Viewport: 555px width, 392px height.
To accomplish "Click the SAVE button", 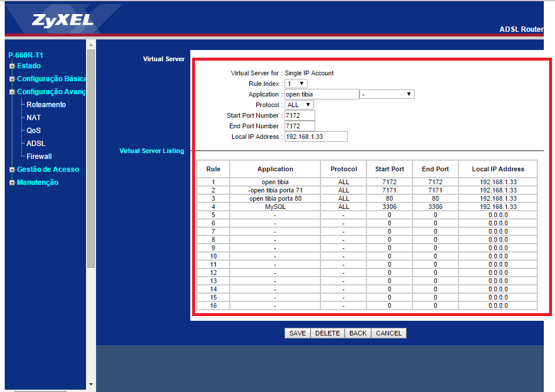I will tap(298, 333).
